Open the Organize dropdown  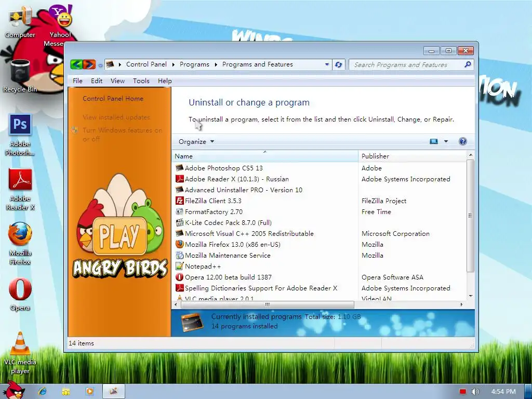point(196,141)
